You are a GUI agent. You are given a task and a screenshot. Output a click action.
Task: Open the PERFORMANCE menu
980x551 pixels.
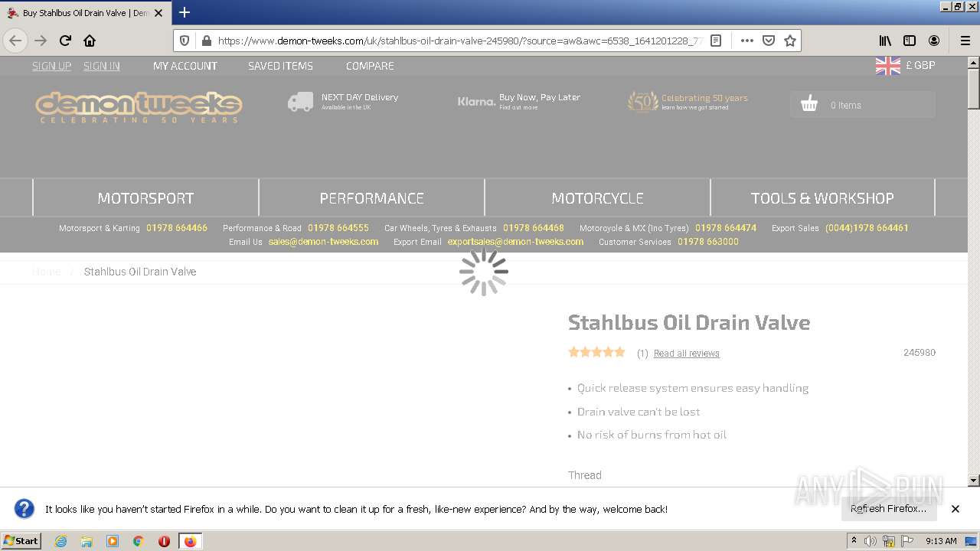pos(371,198)
